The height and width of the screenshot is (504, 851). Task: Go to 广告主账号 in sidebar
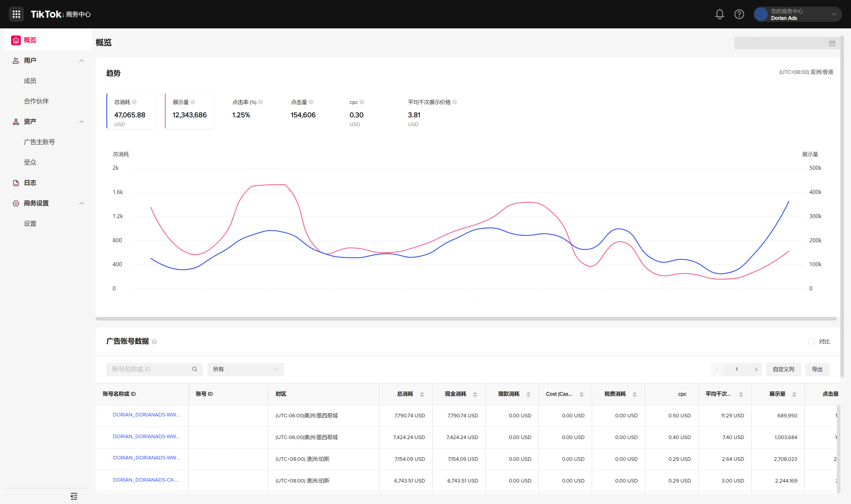[39, 142]
